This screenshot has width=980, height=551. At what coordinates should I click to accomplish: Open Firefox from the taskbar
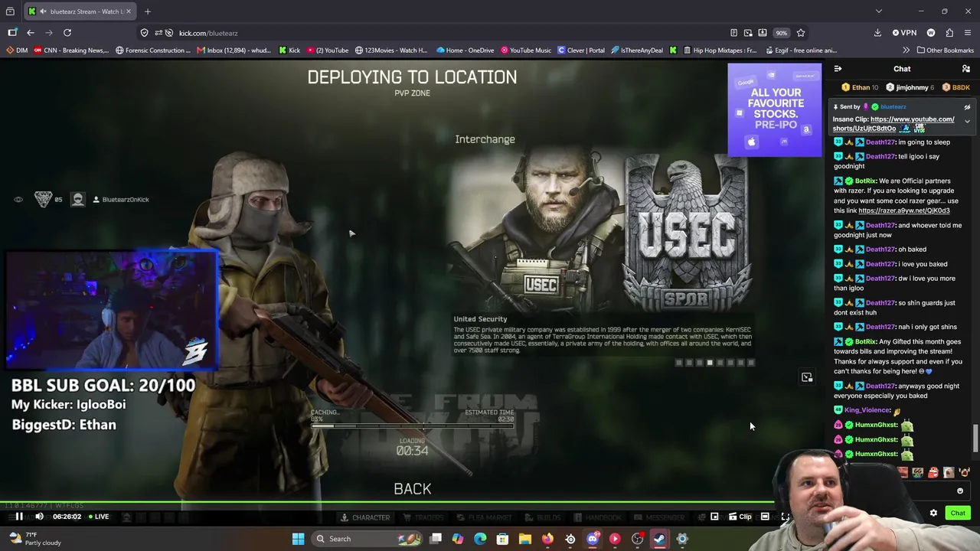coord(547,539)
